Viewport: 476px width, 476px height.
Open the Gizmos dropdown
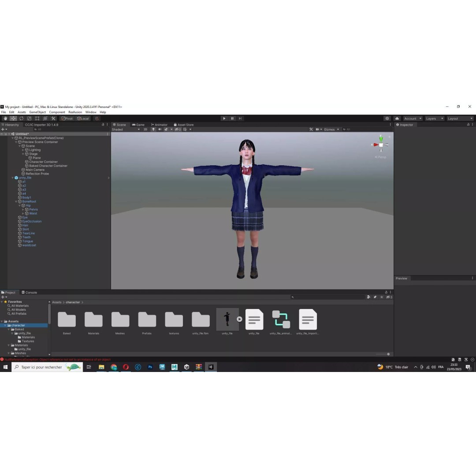[331, 129]
